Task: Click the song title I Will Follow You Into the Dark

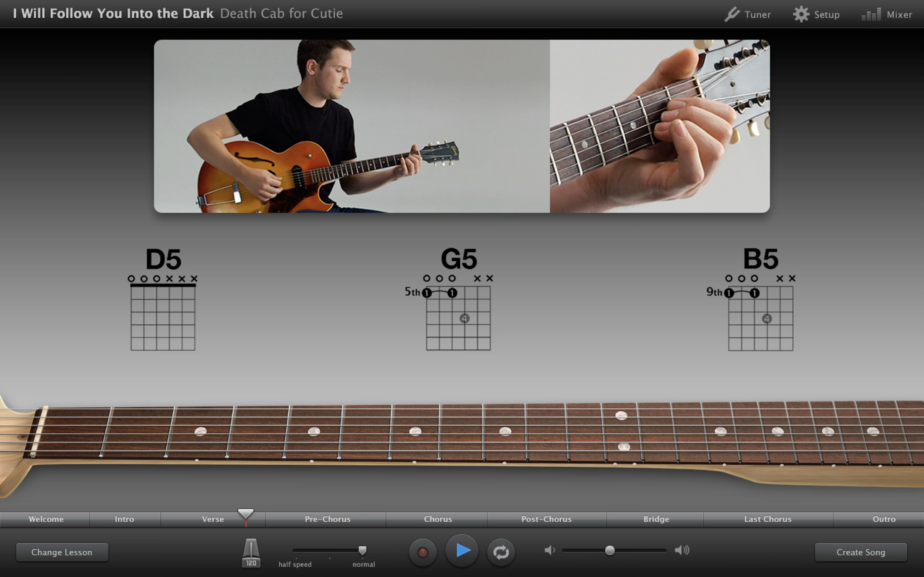Action: pos(113,14)
